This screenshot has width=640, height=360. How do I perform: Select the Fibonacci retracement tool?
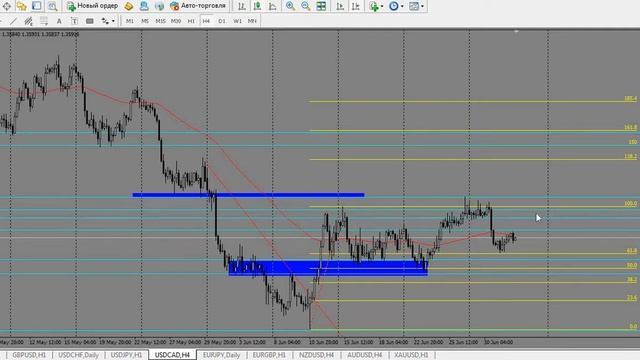click(x=44, y=21)
